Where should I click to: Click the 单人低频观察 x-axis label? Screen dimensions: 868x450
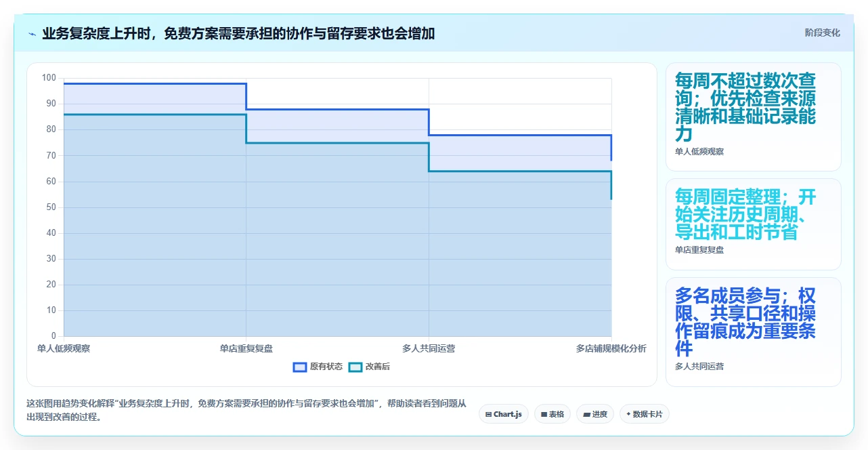pyautogui.click(x=64, y=348)
